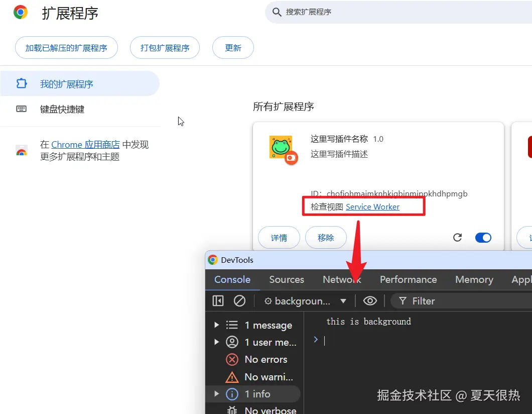
Task: Click the 更新 button
Action: 233,48
